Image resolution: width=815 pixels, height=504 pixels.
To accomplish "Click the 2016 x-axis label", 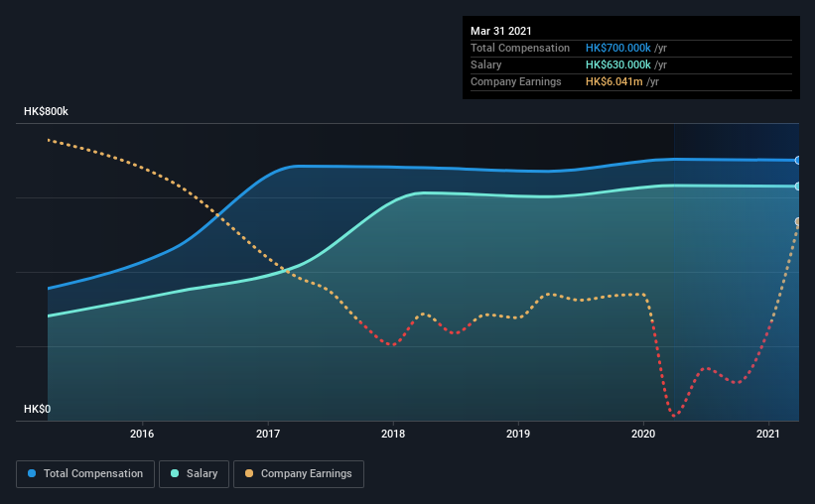I will 142,434.
